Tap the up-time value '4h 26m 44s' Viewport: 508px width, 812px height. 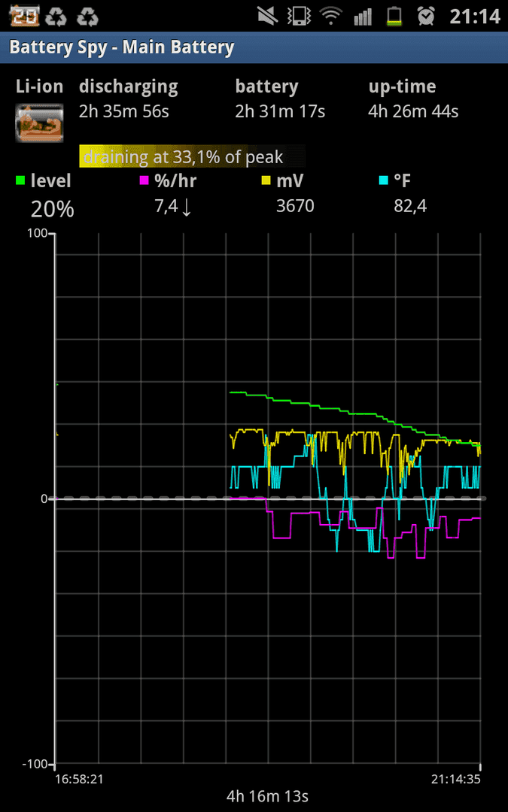pos(413,111)
